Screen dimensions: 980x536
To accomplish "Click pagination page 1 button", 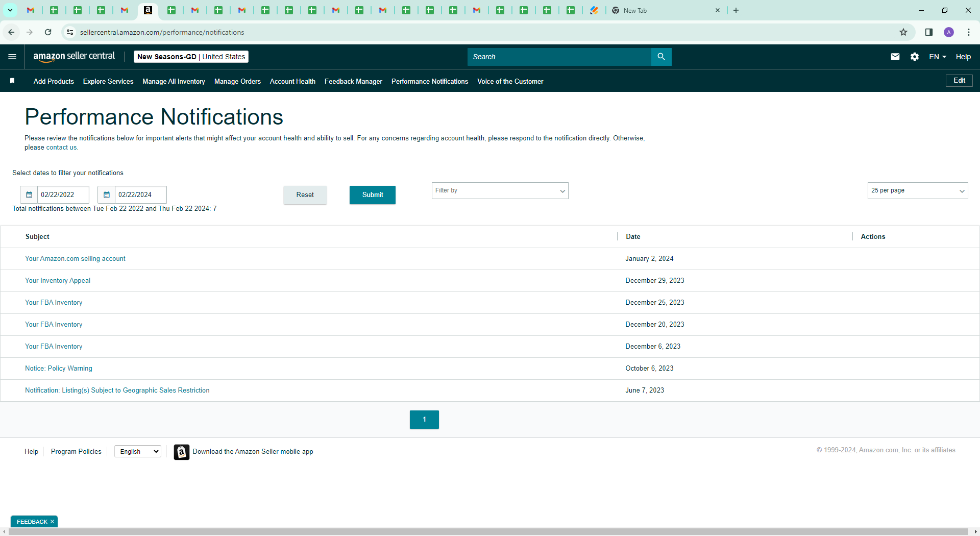I will pyautogui.click(x=424, y=420).
